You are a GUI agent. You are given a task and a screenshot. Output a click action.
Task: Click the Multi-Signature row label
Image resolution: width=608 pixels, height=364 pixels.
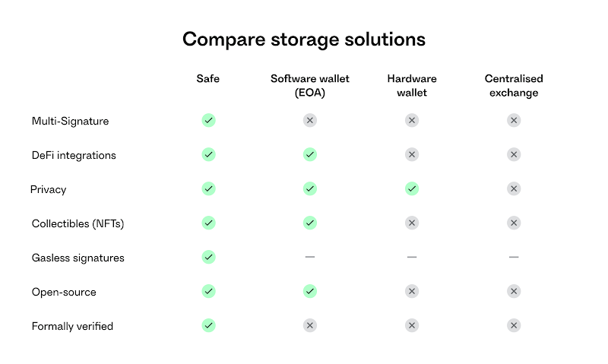click(70, 122)
